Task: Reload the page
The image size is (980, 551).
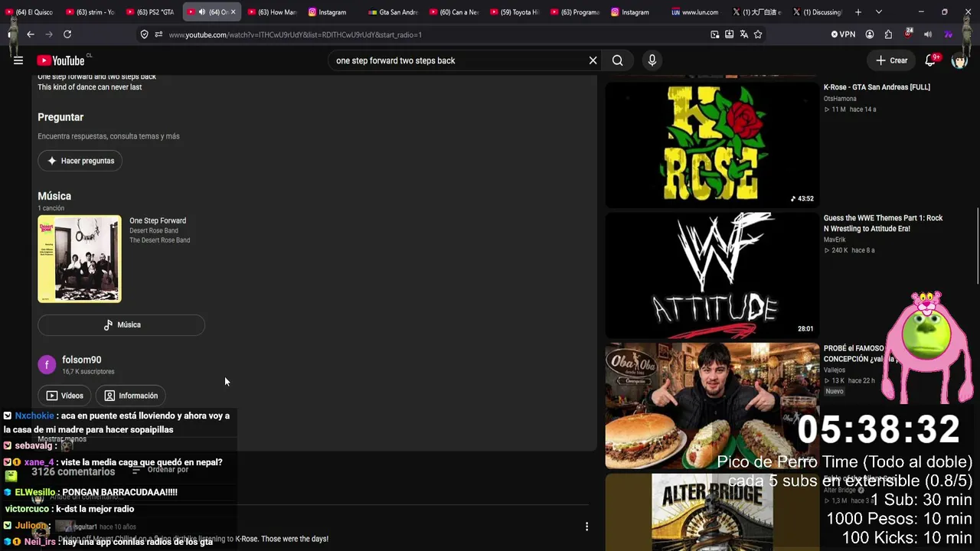Action: (x=67, y=34)
